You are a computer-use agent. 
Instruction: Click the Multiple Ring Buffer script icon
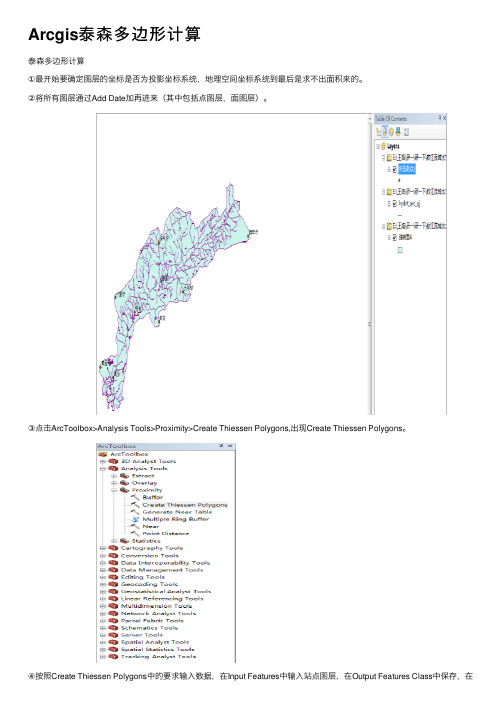135,519
